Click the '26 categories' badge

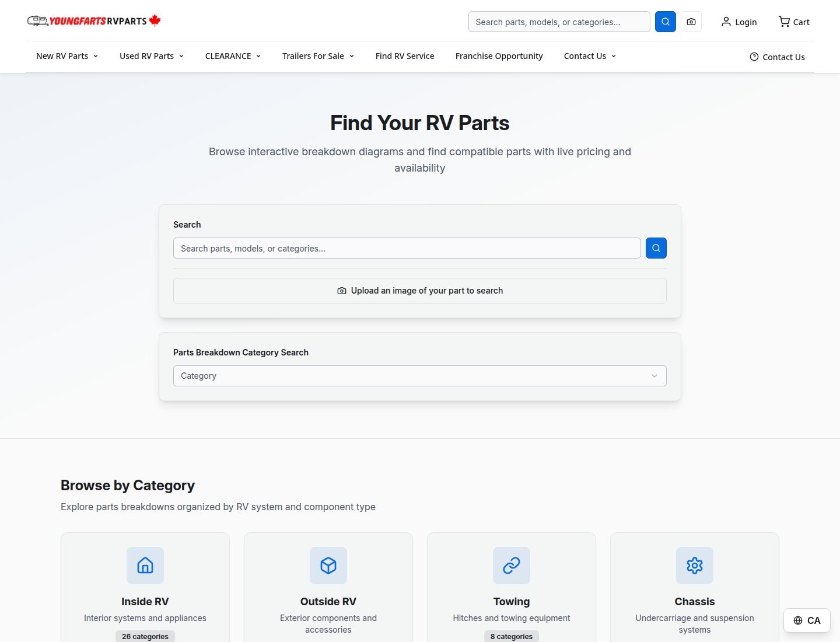145,636
